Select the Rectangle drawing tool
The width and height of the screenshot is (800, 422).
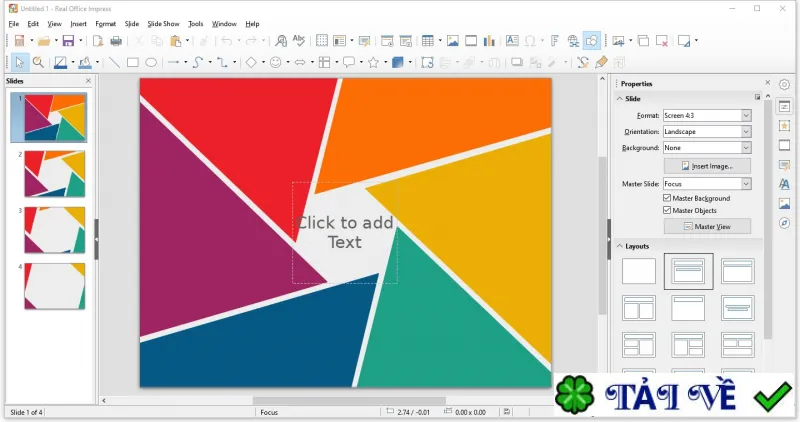[133, 62]
